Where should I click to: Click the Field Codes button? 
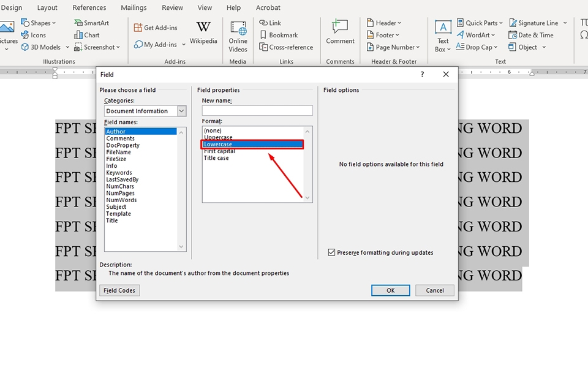click(119, 290)
